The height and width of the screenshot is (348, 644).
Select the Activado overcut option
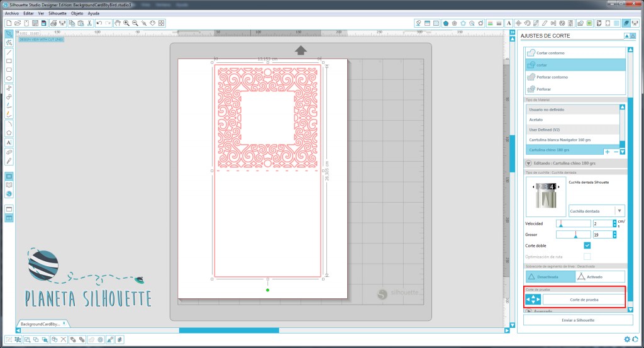600,276
